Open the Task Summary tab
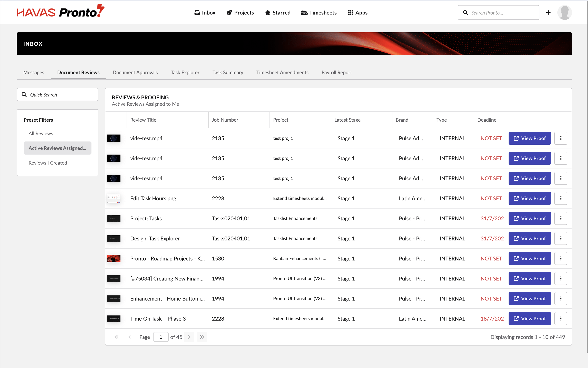The image size is (588, 368). tap(228, 72)
